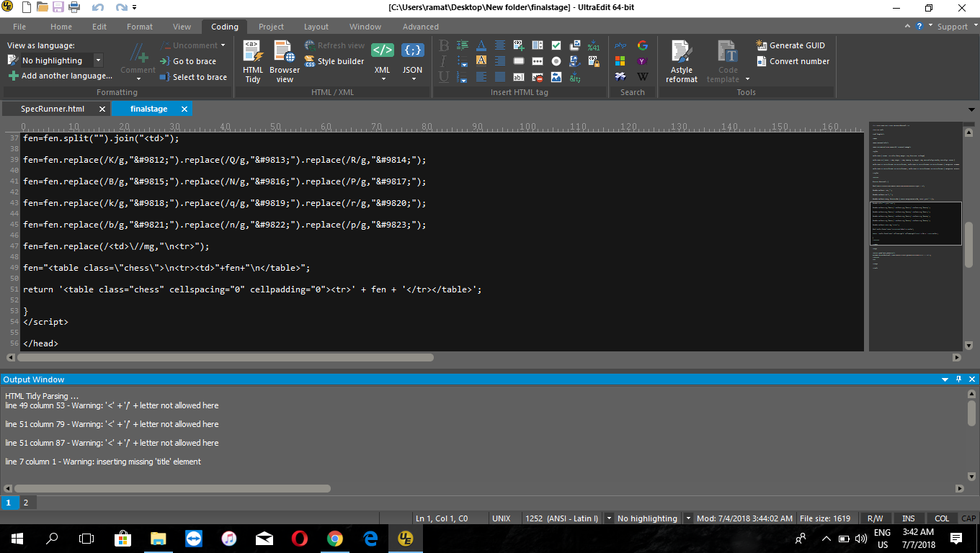Click the Support button
The height and width of the screenshot is (553, 980).
point(952,27)
